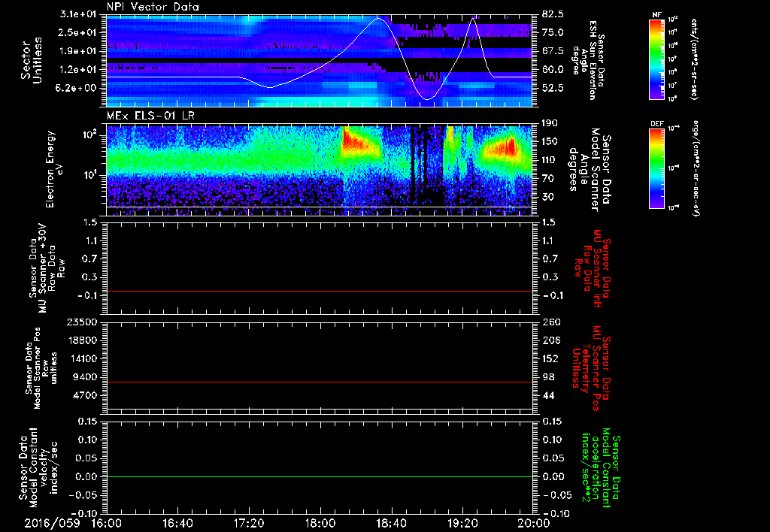Click the 4700 scanner position axis value
Image resolution: width=770 pixels, height=532 pixels.
pyautogui.click(x=86, y=395)
